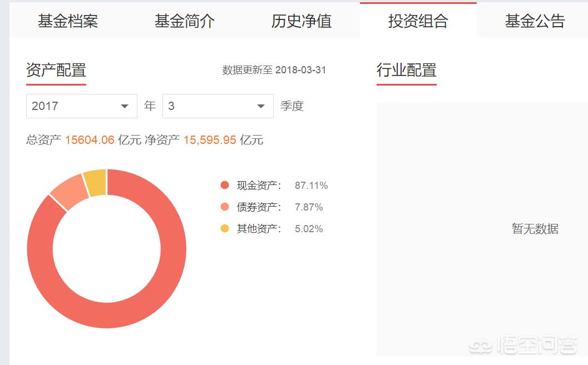Click the 资产配置 section heading

pyautogui.click(x=56, y=71)
